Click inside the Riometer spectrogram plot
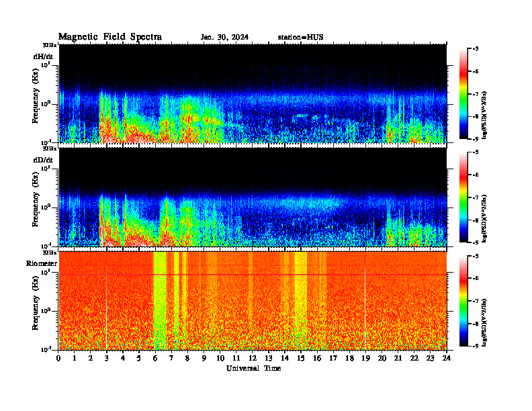The width and height of the screenshot is (532, 411). 253,301
